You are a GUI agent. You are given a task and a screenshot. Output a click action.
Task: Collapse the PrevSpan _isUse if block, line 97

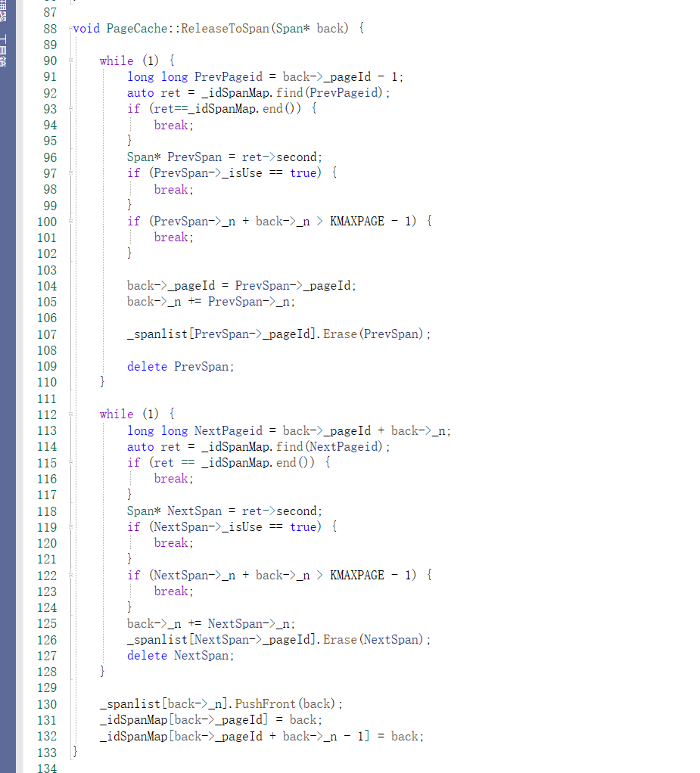[70, 173]
